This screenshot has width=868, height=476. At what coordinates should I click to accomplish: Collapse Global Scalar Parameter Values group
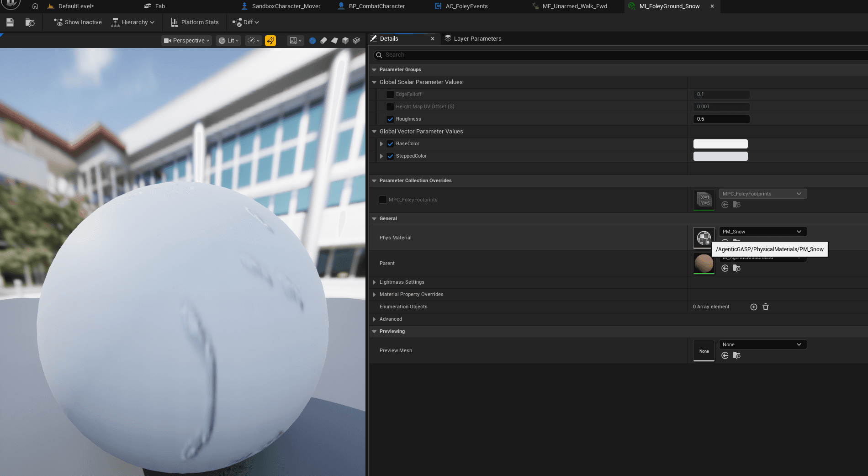coord(374,82)
